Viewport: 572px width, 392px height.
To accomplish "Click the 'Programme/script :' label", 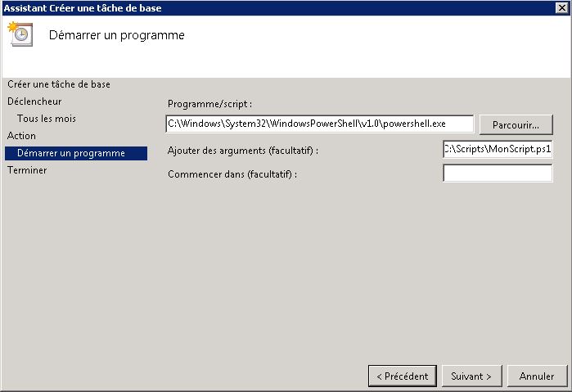I will [209, 104].
